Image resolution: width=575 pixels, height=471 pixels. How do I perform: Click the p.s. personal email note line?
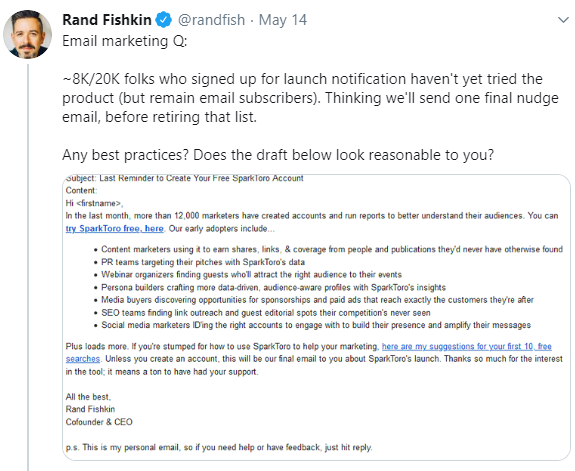219,447
